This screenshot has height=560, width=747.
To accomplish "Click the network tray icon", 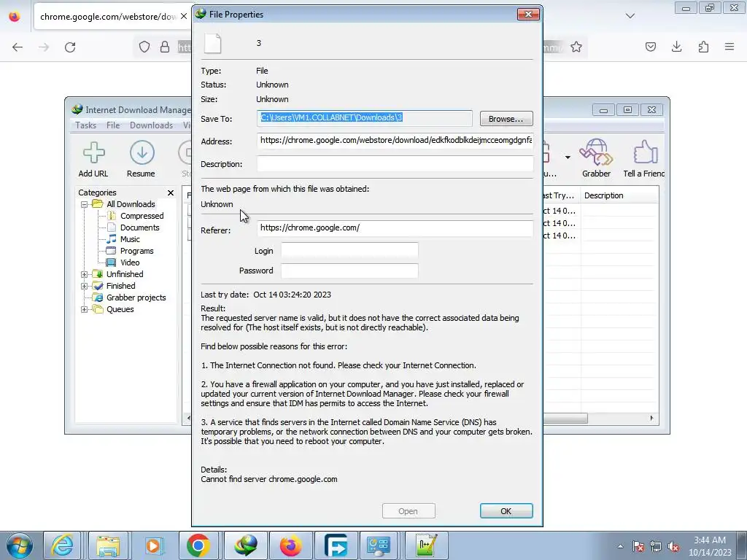I will pyautogui.click(x=656, y=547).
